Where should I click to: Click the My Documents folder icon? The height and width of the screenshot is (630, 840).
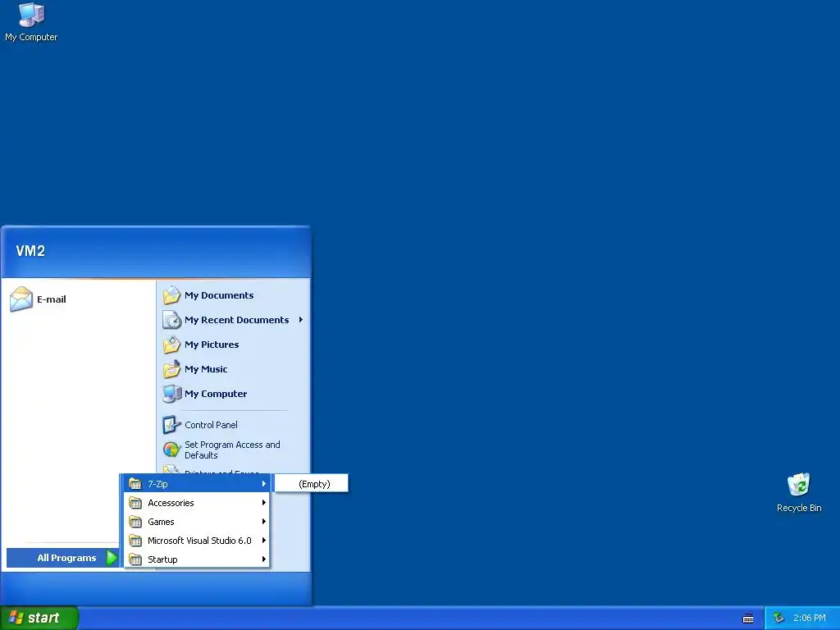171,295
